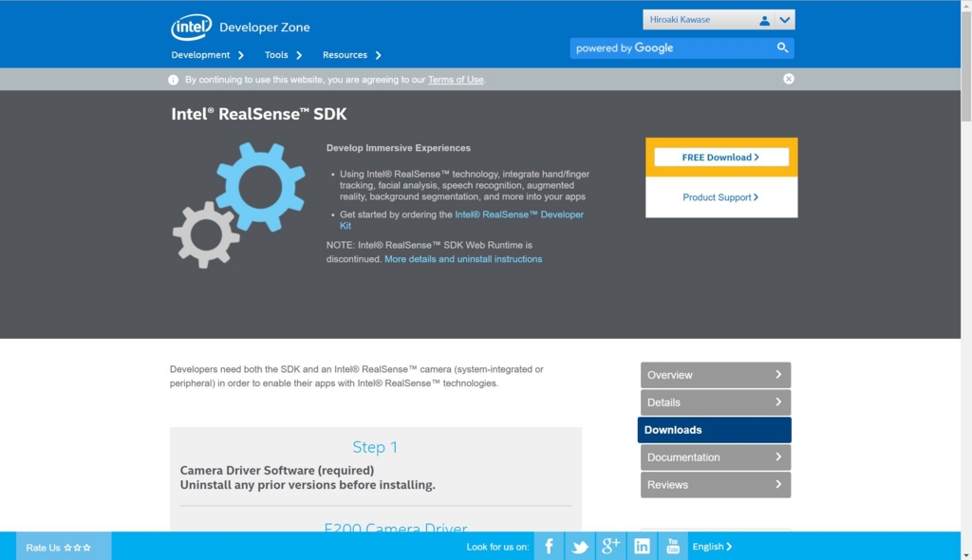
Task: Open the Rate Us panel
Action: [64, 547]
